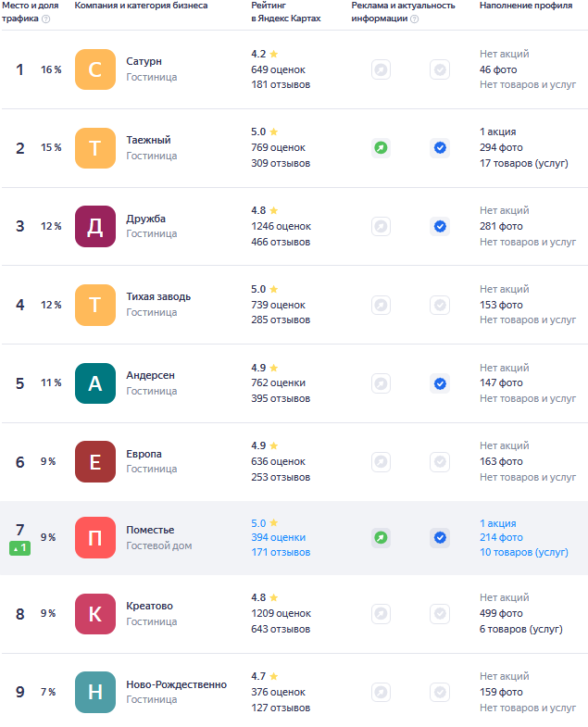Image resolution: width=588 pixels, height=727 pixels.
Task: Open the Поместье company name
Action: pos(150,530)
